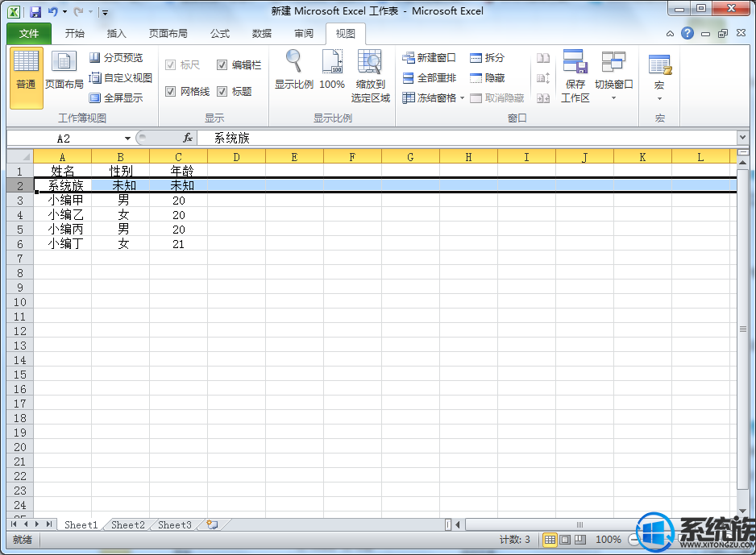Click the horizontal scrollbar left arrow
The image size is (756, 555).
(458, 524)
